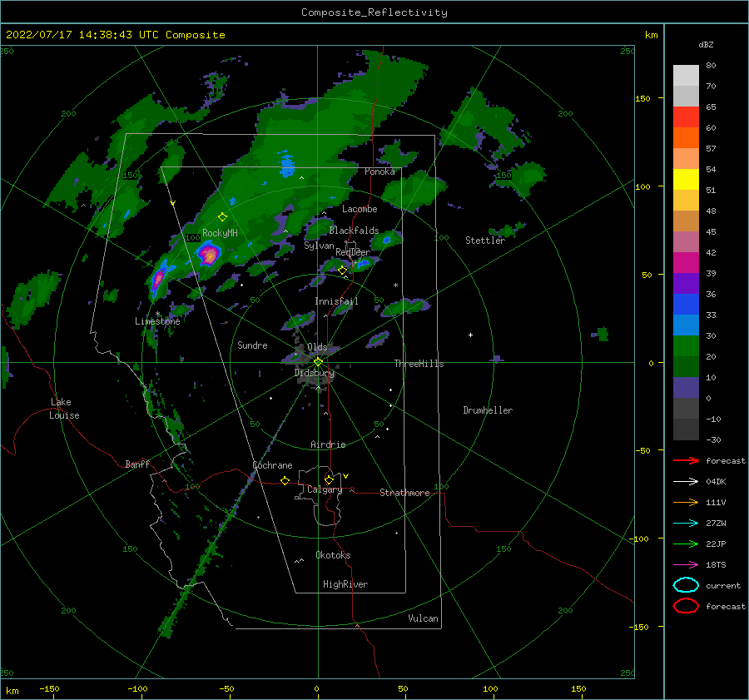Select the red 65 dBZ color swatch

(x=686, y=117)
